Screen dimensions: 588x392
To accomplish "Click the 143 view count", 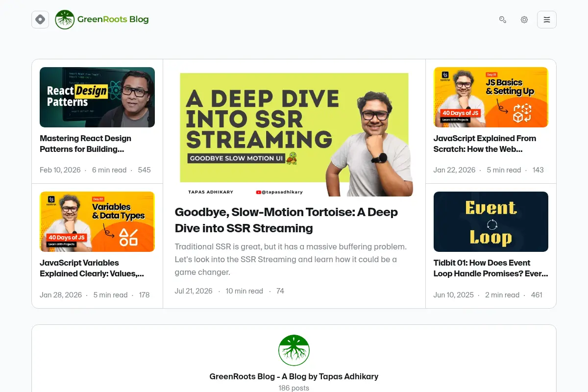I will click(538, 170).
